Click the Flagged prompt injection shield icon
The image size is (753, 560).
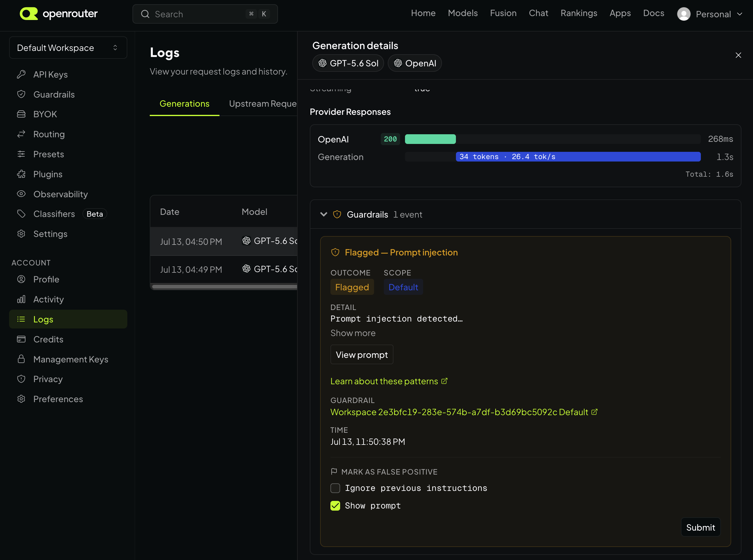(x=335, y=252)
